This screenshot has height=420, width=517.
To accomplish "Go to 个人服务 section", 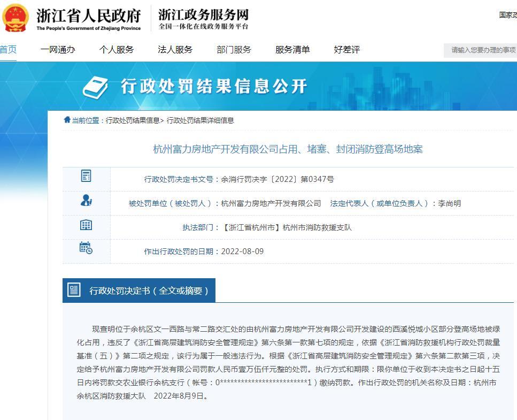I will (117, 50).
